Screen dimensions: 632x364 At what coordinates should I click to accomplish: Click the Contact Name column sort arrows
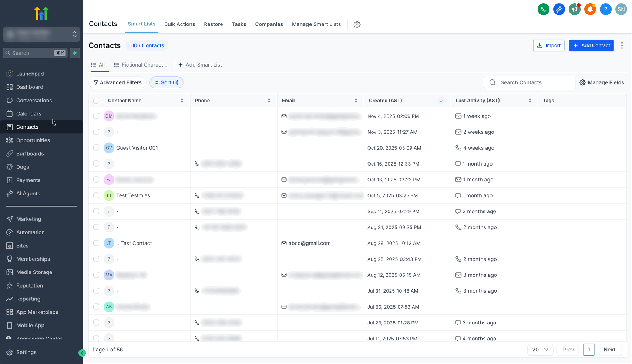(182, 101)
